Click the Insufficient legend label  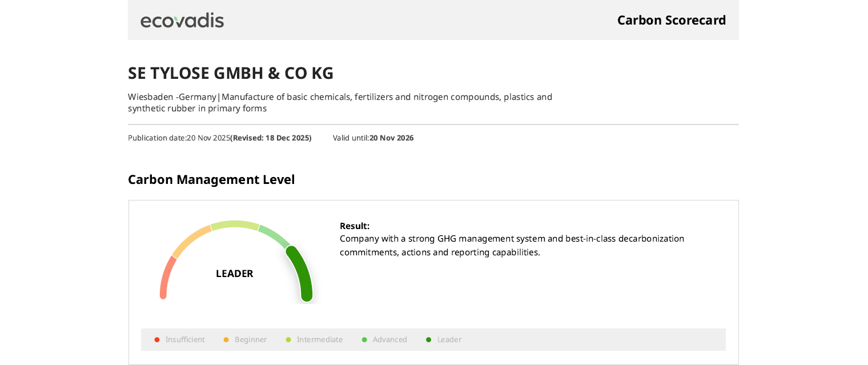click(x=185, y=340)
